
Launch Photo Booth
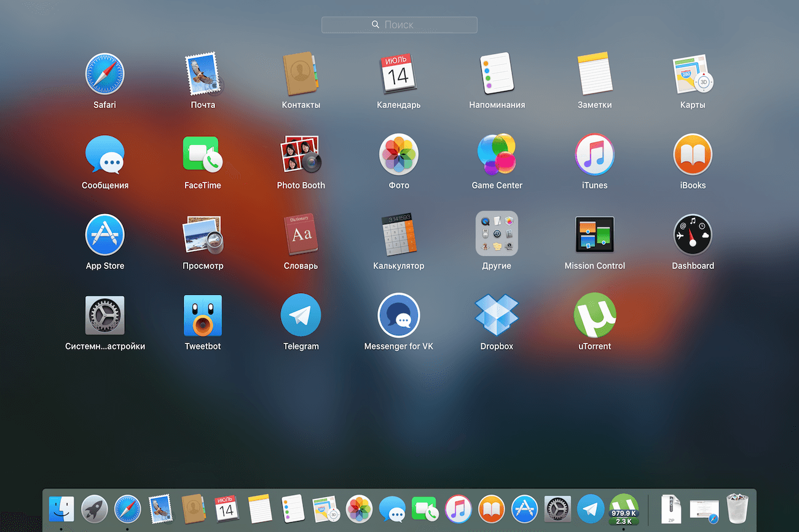click(301, 154)
